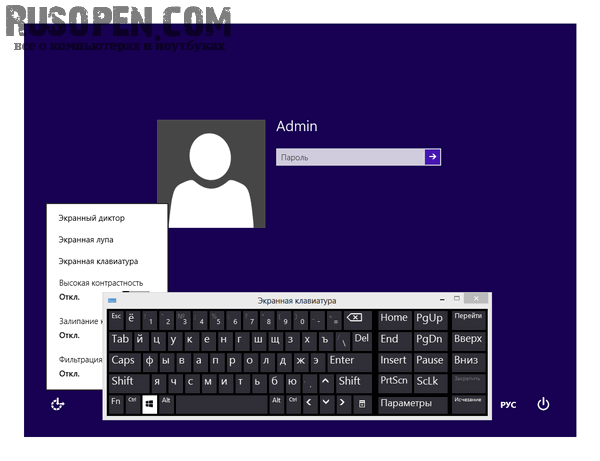Toggle the ScLk scroll lock key
The image size is (600, 461).
[x=429, y=381]
